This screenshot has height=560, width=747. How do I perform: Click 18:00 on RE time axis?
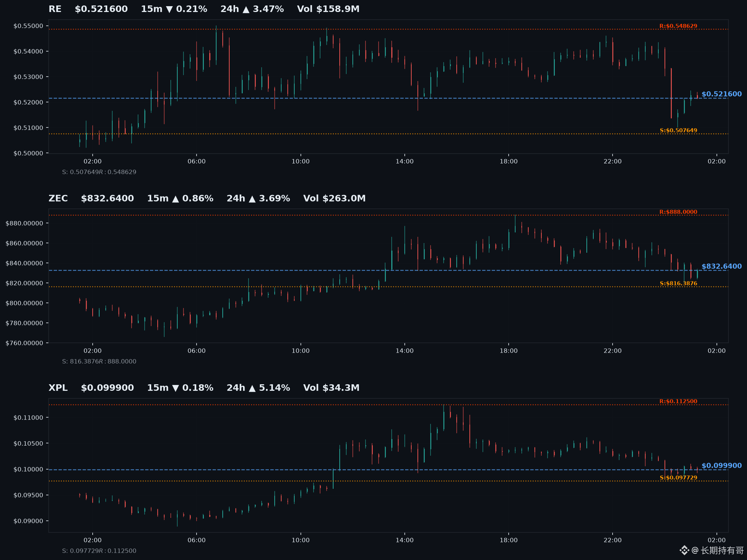pos(509,162)
